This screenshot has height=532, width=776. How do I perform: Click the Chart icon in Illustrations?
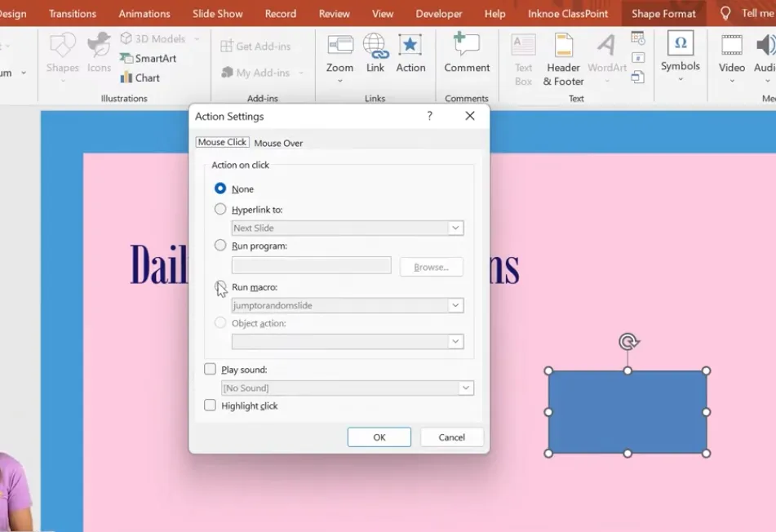tap(140, 78)
